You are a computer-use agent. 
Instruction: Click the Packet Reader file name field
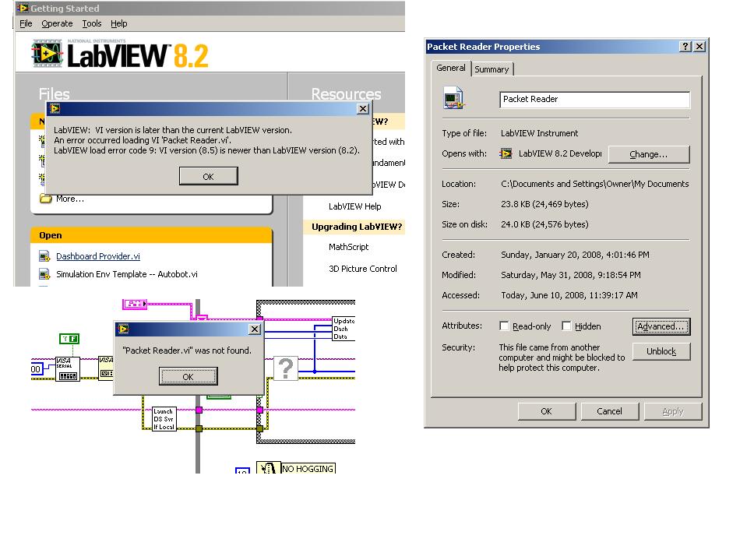pos(594,100)
